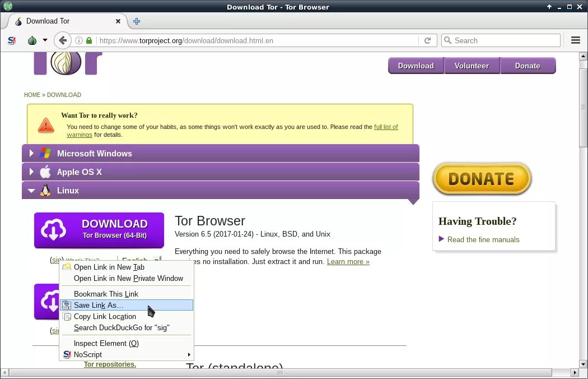
Task: Open Read the fine manuals link
Action: click(483, 239)
